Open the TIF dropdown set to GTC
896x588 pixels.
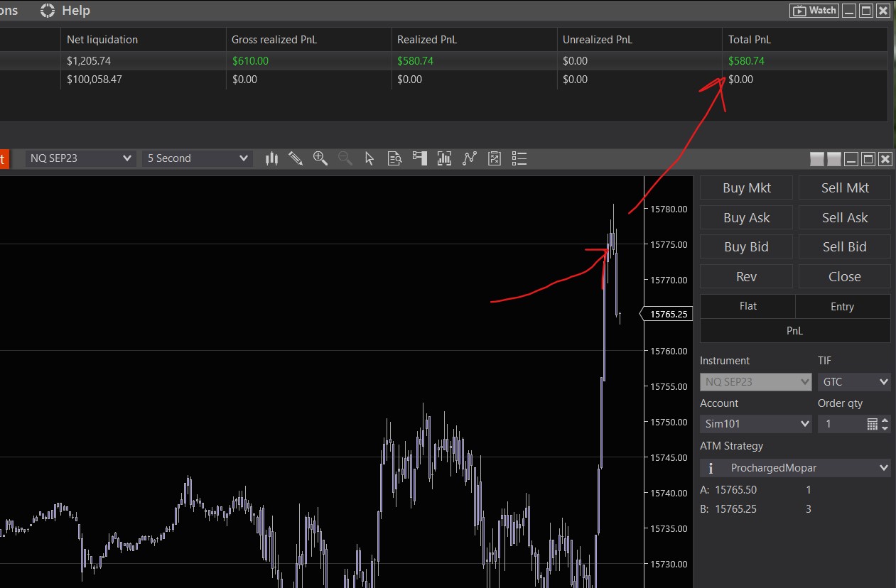tap(853, 382)
